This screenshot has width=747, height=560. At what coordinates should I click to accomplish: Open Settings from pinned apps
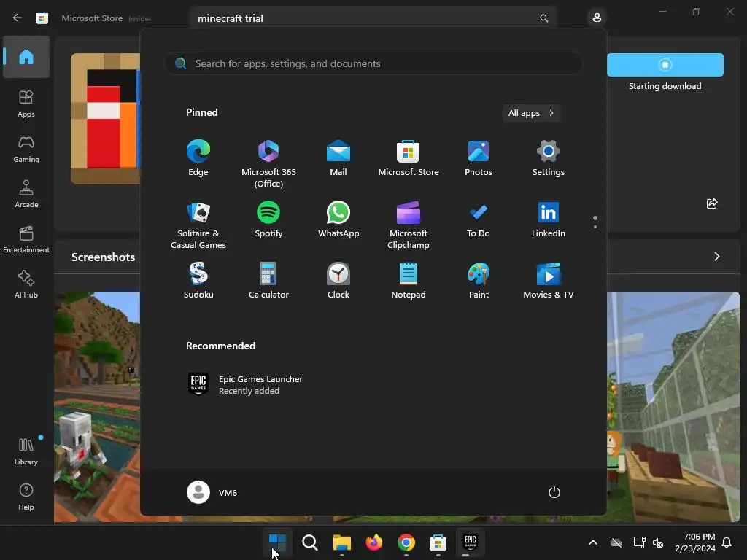click(x=549, y=158)
